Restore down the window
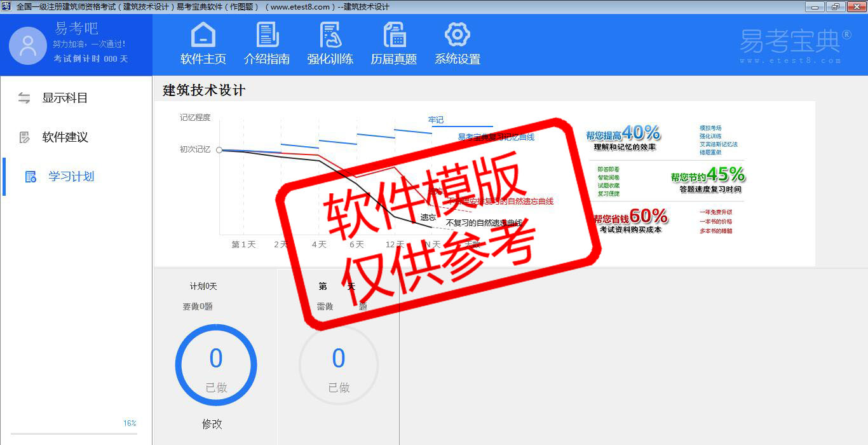868x445 pixels. pyautogui.click(x=834, y=7)
